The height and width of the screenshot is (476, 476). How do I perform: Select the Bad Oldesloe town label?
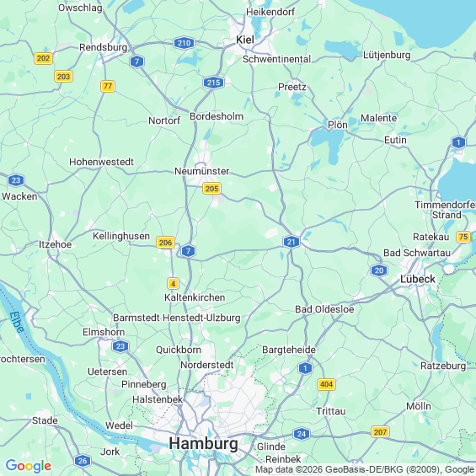[324, 309]
